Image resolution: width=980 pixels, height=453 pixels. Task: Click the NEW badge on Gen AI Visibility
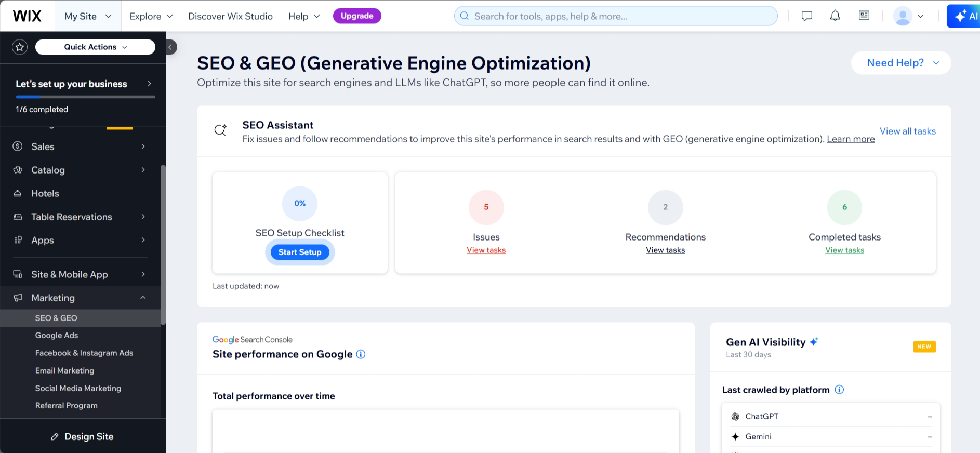pos(924,347)
